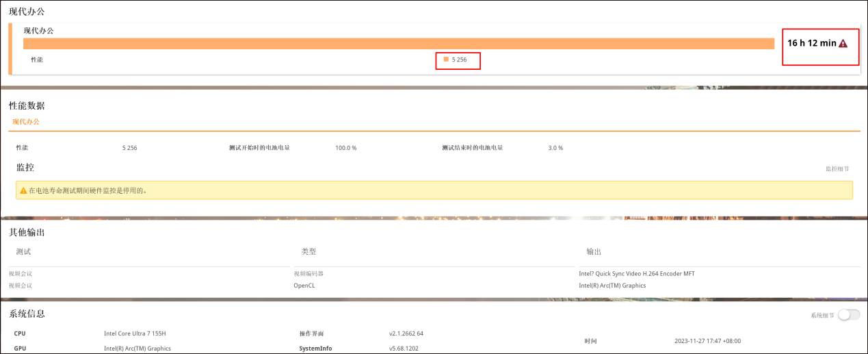Viewport: 868px width, 354px height.
Task: Click the 5 256 score beside the orange legend
Action: [x=459, y=60]
